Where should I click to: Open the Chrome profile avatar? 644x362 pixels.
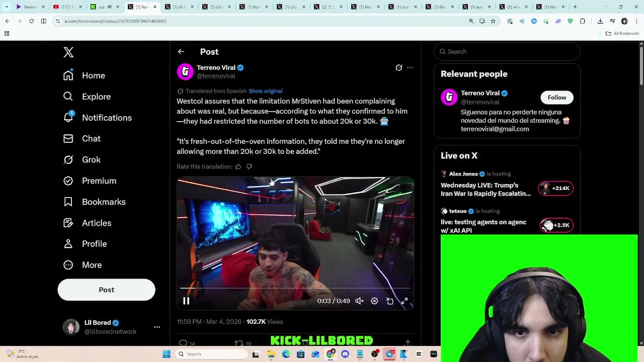(x=624, y=21)
